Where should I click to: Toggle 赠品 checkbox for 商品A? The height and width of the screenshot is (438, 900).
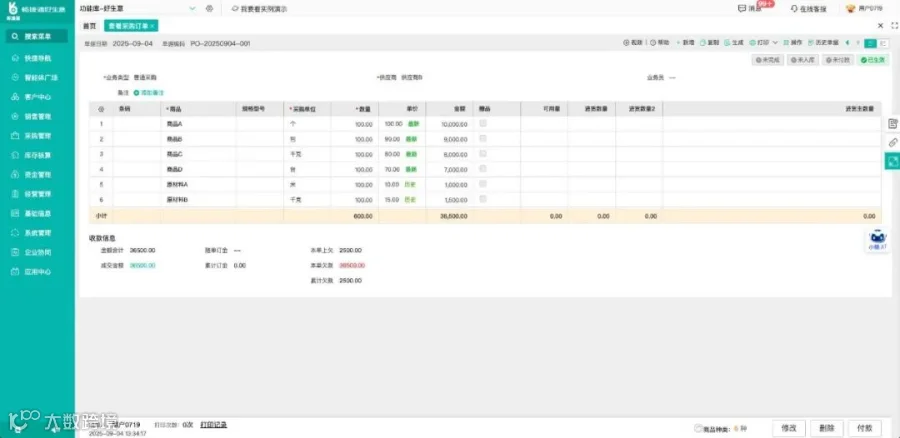pos(483,123)
